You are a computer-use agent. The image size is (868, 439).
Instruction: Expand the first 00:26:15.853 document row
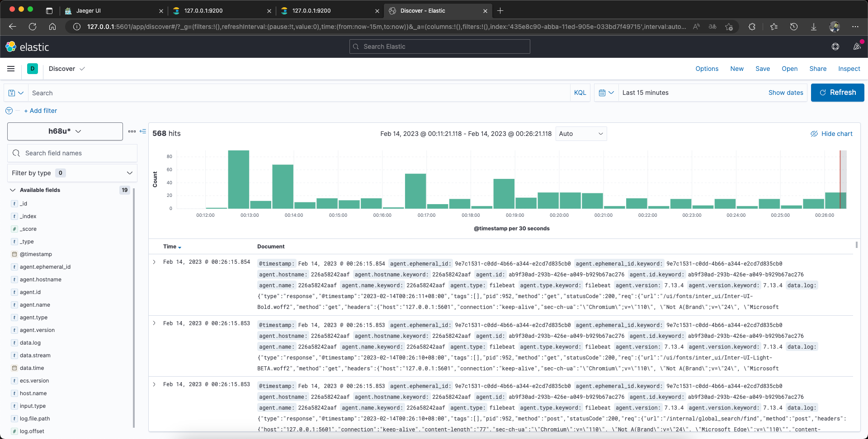(x=154, y=323)
